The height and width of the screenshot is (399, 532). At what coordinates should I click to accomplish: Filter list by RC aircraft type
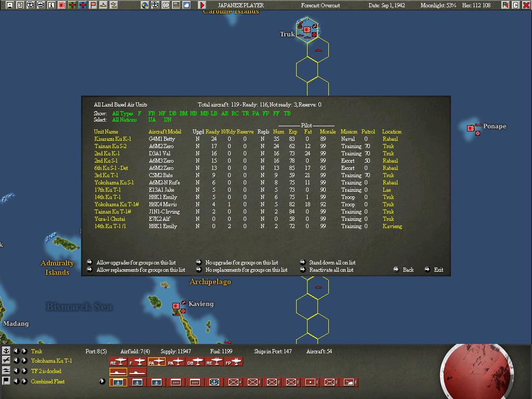235,113
